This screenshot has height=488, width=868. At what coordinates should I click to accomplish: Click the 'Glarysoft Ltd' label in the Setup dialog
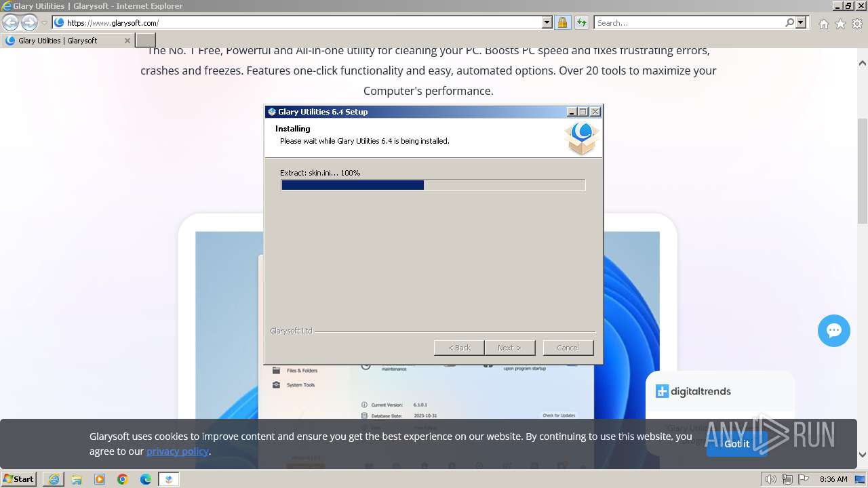tap(291, 331)
